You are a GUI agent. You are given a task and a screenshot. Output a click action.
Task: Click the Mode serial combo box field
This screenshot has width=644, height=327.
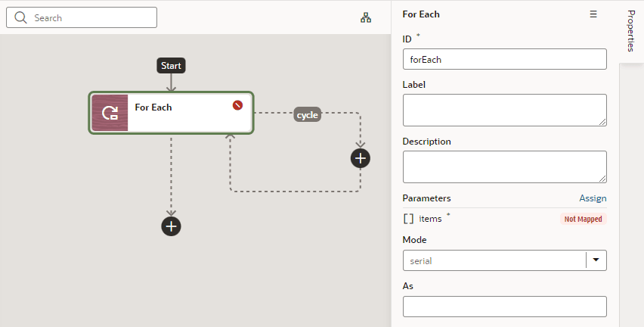click(504, 260)
